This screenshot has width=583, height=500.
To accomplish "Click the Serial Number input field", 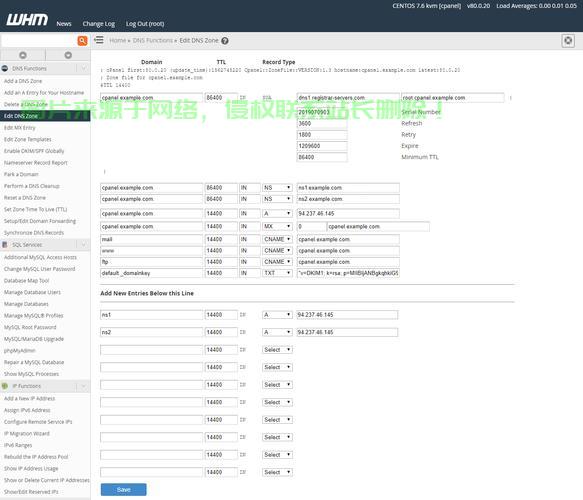I will (x=322, y=112).
